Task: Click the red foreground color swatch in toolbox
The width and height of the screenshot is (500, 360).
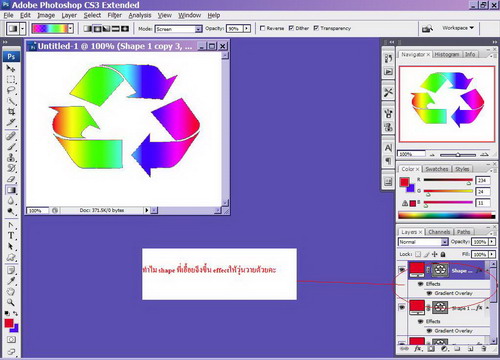Action: (x=9, y=323)
